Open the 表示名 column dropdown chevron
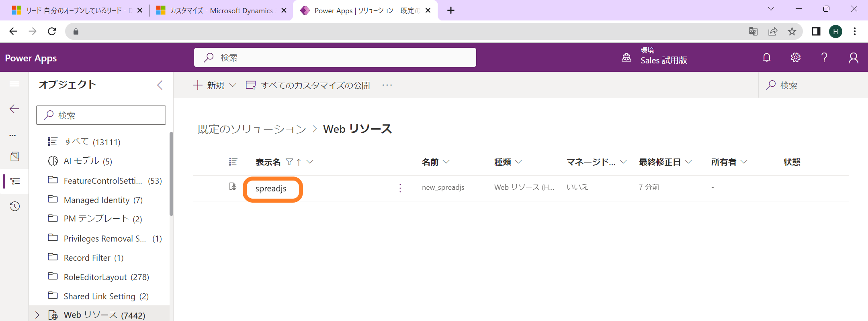This screenshot has height=321, width=868. click(x=310, y=162)
